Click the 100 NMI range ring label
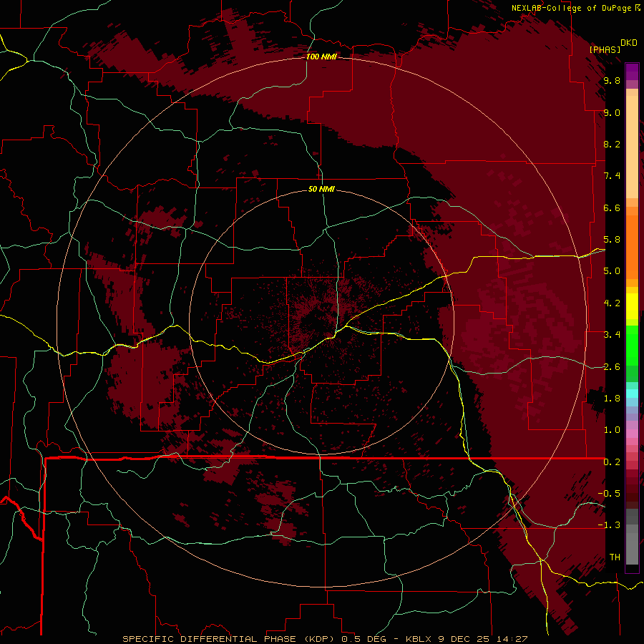The height and width of the screenshot is (644, 644). (x=321, y=57)
